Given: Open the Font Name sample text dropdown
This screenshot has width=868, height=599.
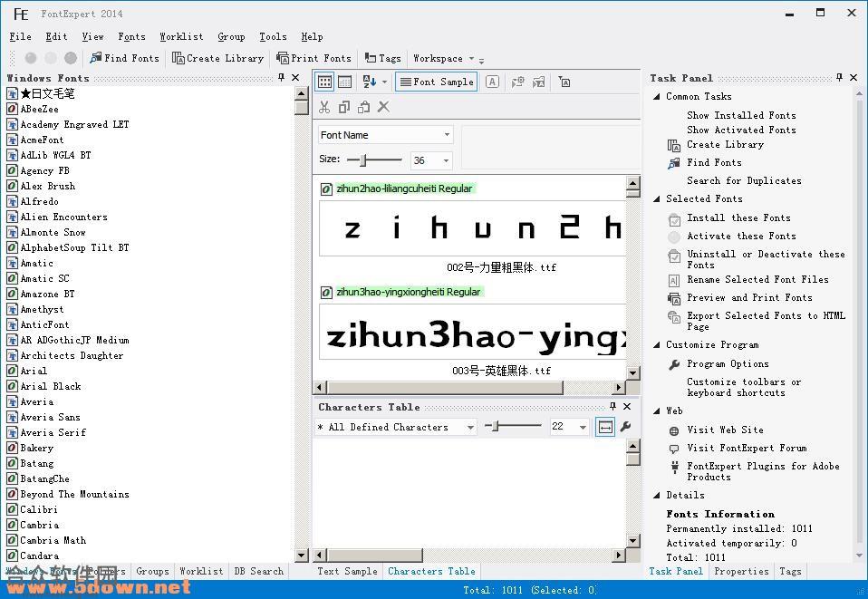Looking at the screenshot, I should pyautogui.click(x=447, y=135).
